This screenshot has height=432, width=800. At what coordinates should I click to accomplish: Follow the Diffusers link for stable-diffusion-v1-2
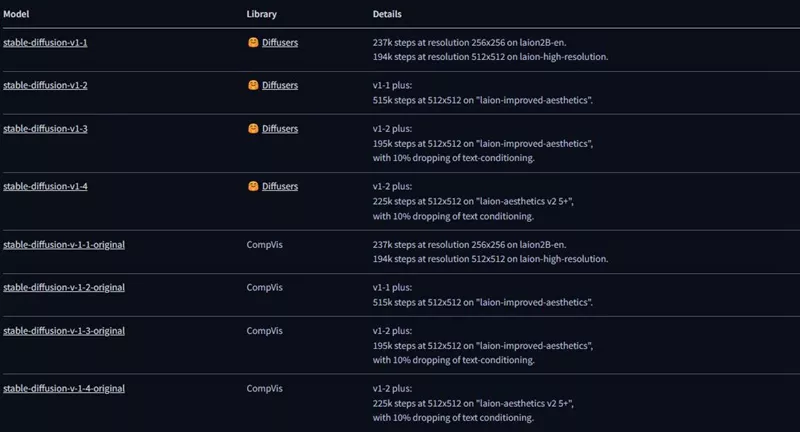(x=280, y=85)
